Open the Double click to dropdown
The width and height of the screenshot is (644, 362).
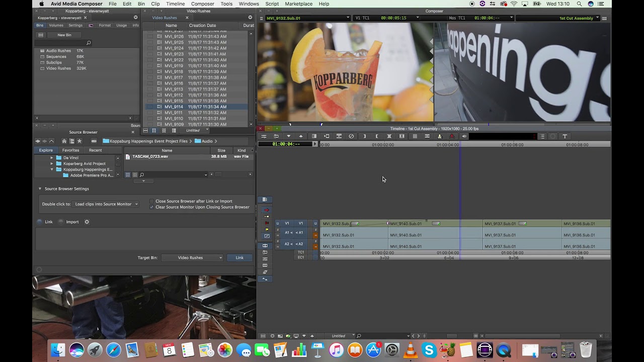pos(106,204)
